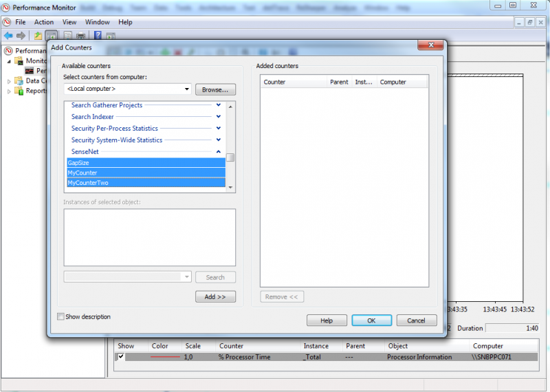550x392 pixels.
Task: Expand Security Per-Process Statistics counter group
Action: click(x=218, y=128)
